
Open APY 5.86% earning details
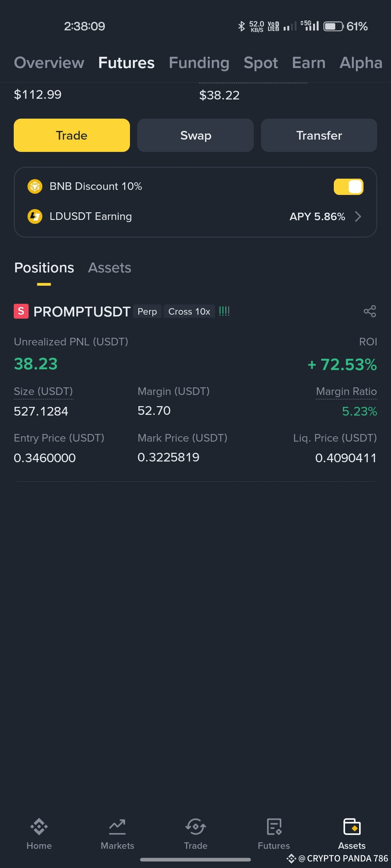317,216
